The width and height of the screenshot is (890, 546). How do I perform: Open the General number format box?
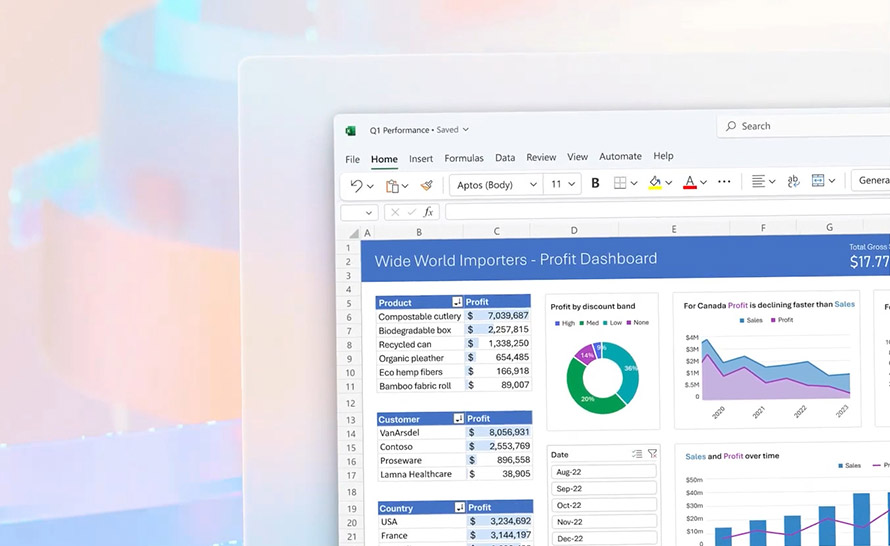click(871, 180)
